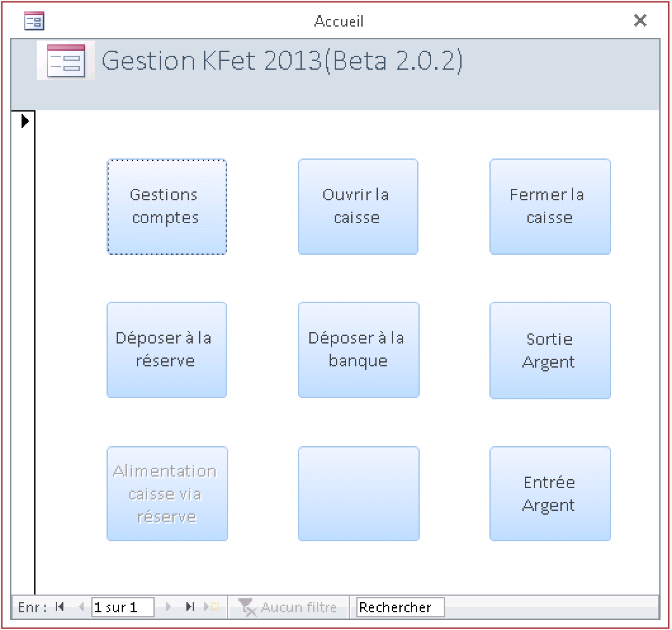This screenshot has width=672, height=630.
Task: Open the Sortie Argent form
Action: tap(550, 350)
